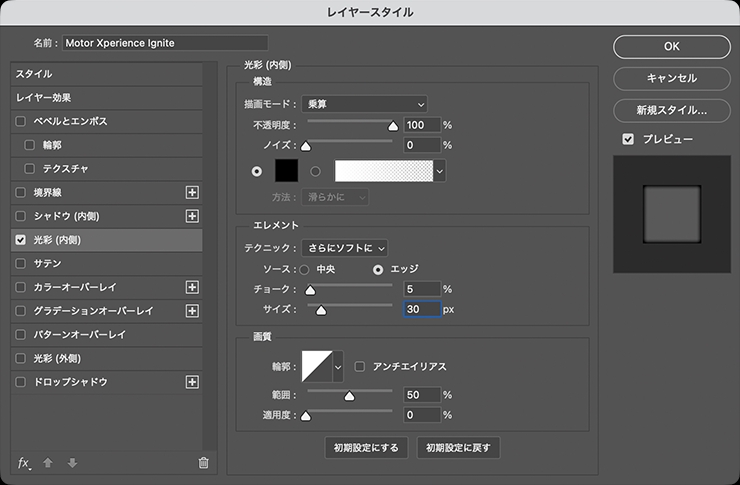Image resolution: width=740 pixels, height=485 pixels.
Task: Click plus icon next to シャドウ (内側)
Action: click(x=193, y=216)
